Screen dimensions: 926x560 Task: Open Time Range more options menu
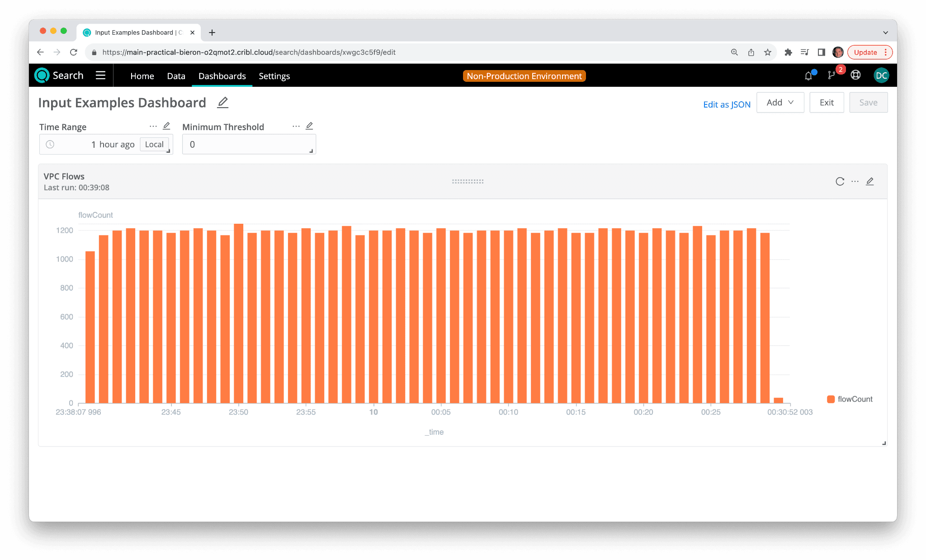pyautogui.click(x=153, y=126)
